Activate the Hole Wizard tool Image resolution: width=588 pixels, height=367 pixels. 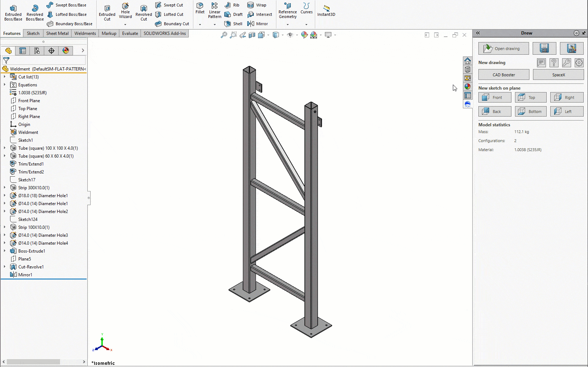coord(125,11)
